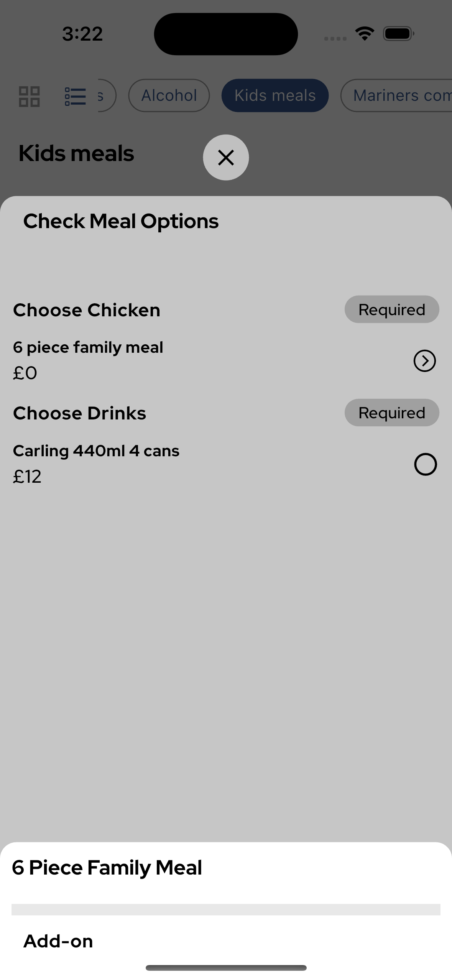
Task: Tap the 6 piece family meal option
Action: (x=88, y=347)
